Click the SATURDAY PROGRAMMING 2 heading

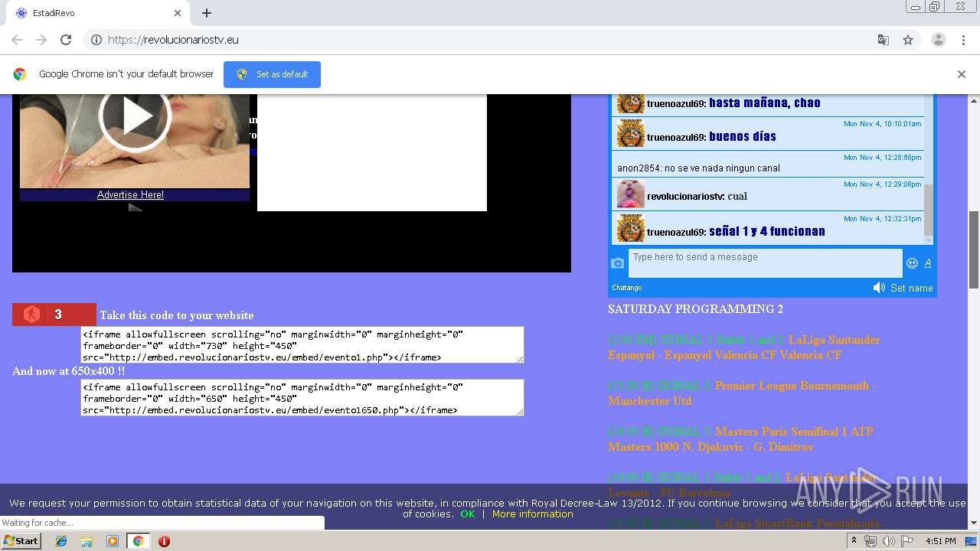(695, 309)
